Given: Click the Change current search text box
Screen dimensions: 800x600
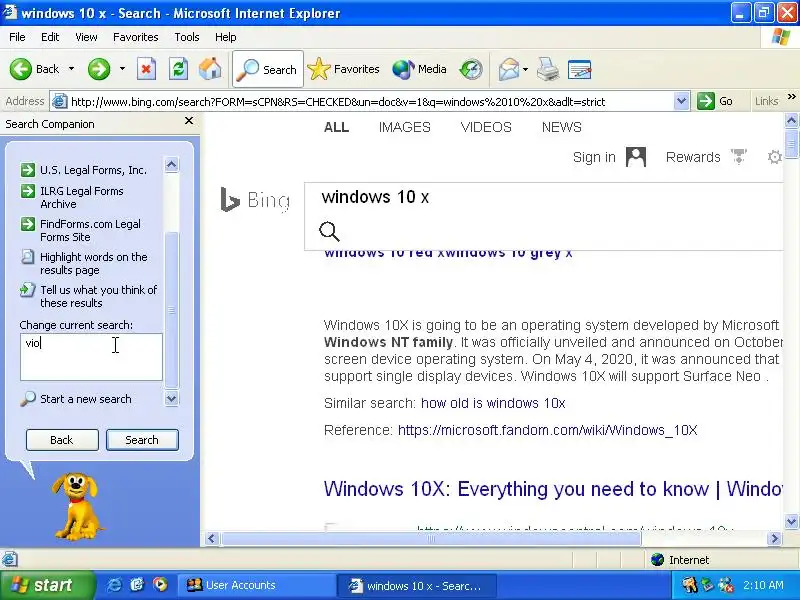Looking at the screenshot, I should point(91,357).
